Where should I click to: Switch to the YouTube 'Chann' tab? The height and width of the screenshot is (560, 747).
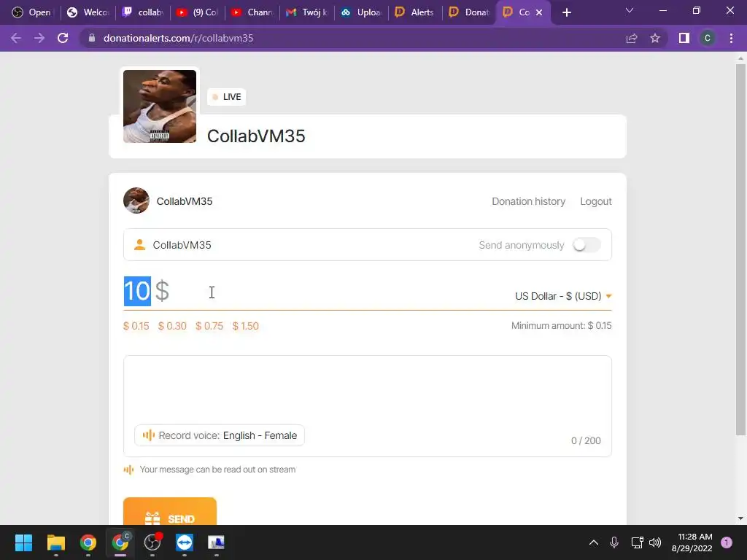[252, 12]
